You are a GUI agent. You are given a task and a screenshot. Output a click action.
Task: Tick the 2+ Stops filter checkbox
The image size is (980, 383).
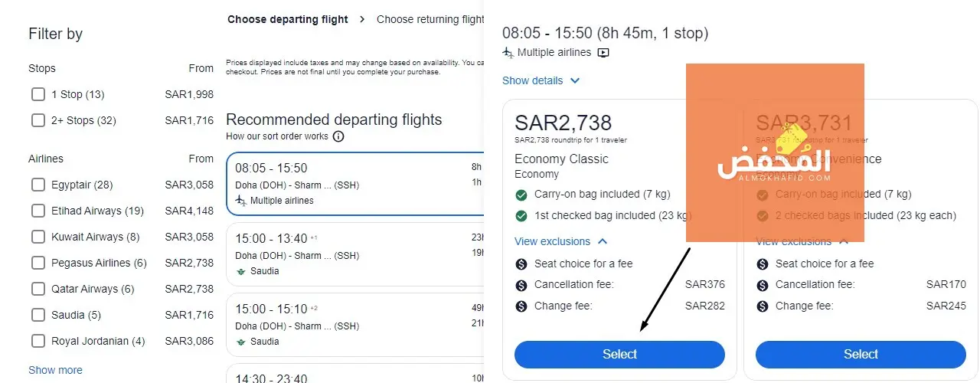click(x=38, y=121)
